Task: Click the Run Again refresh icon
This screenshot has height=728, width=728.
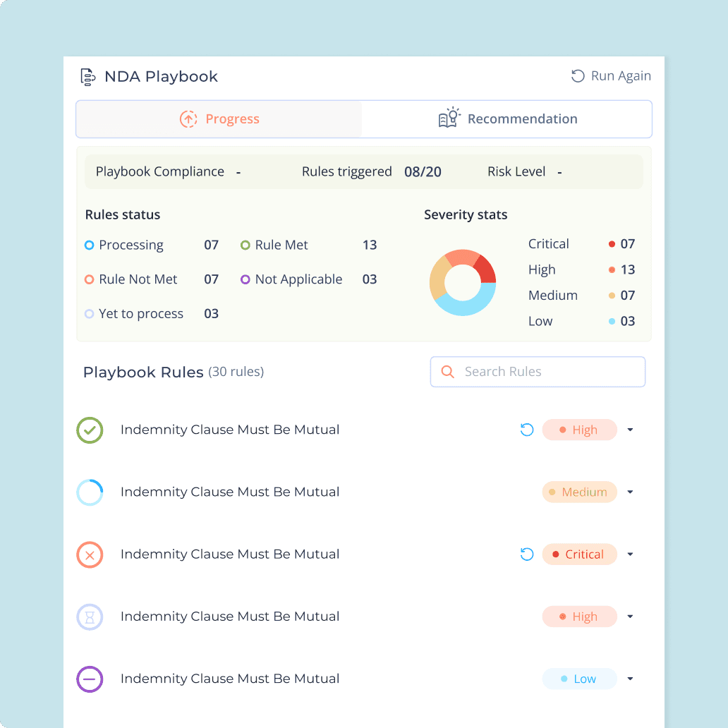Action: pos(578,75)
